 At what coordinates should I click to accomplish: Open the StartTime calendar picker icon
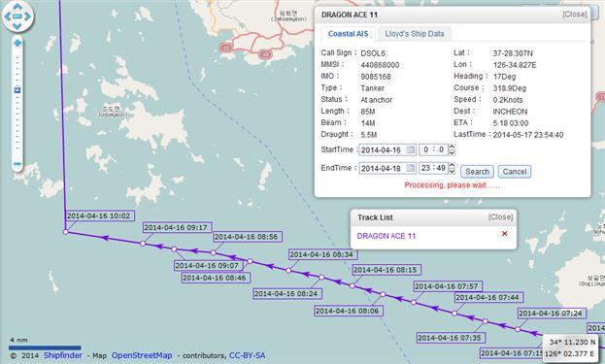tap(411, 149)
